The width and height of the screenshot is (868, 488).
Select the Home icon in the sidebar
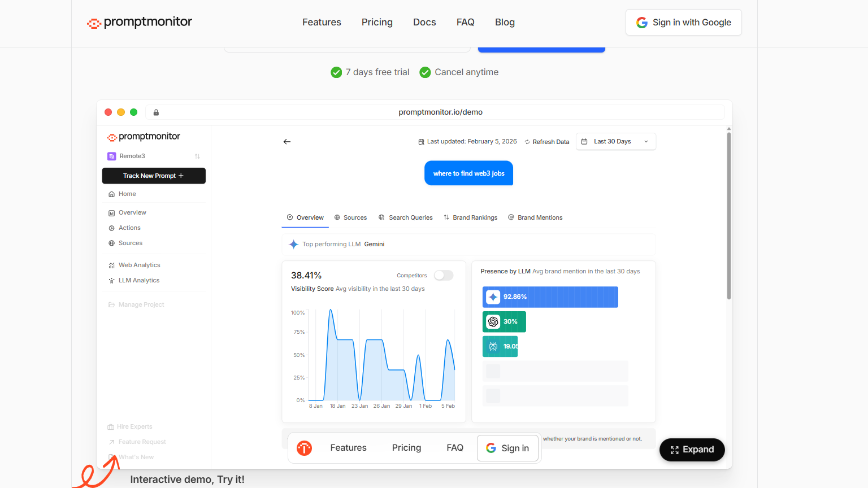click(111, 194)
